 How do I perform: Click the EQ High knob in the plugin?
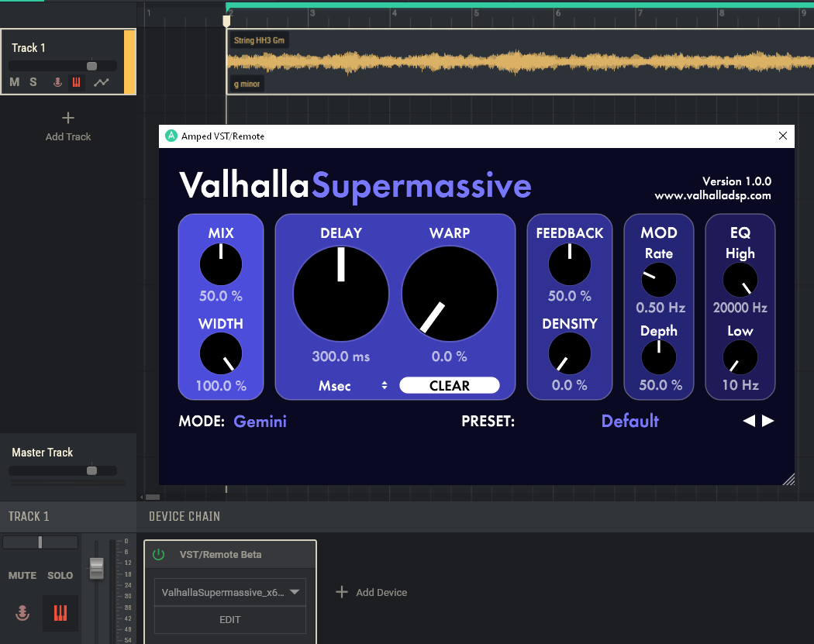pos(740,279)
